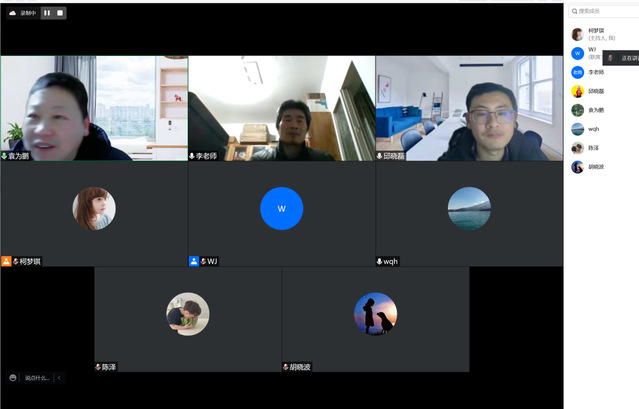The height and width of the screenshot is (409, 639).
Task: Collapse the chat bar with the arrow
Action: [x=58, y=378]
